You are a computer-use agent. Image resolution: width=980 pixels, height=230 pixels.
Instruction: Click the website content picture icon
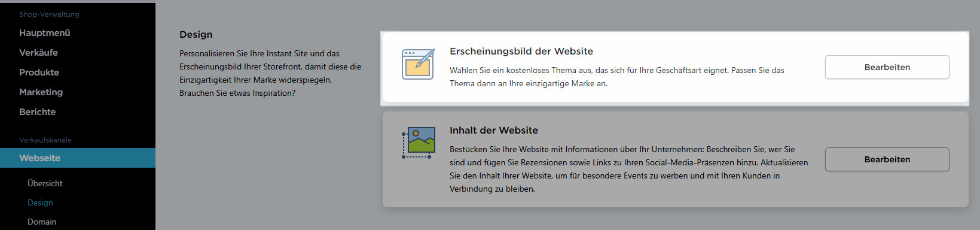pos(418,143)
